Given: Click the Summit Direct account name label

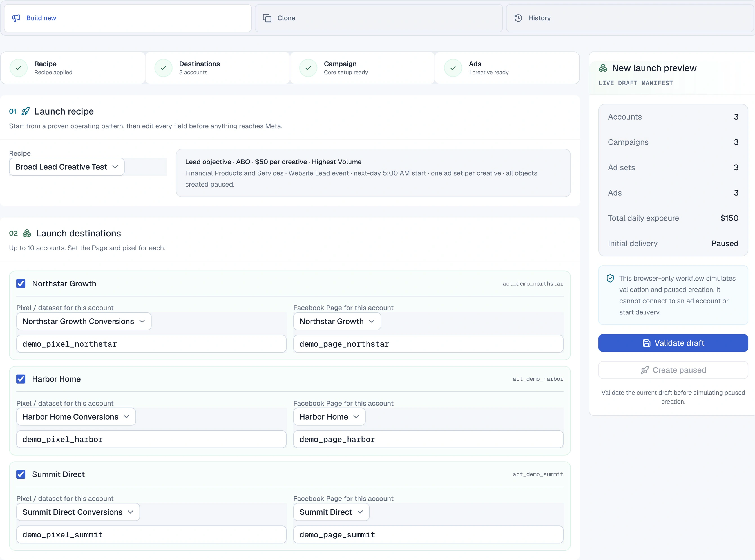Looking at the screenshot, I should click(58, 474).
